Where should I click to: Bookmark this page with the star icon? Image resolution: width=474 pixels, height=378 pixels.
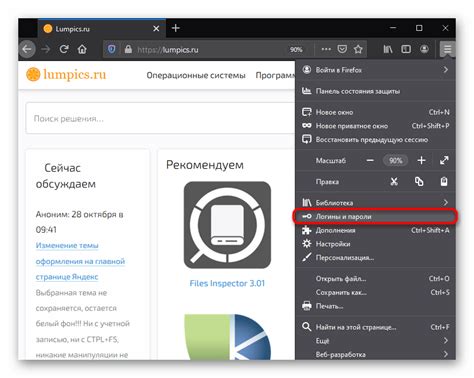coord(358,49)
